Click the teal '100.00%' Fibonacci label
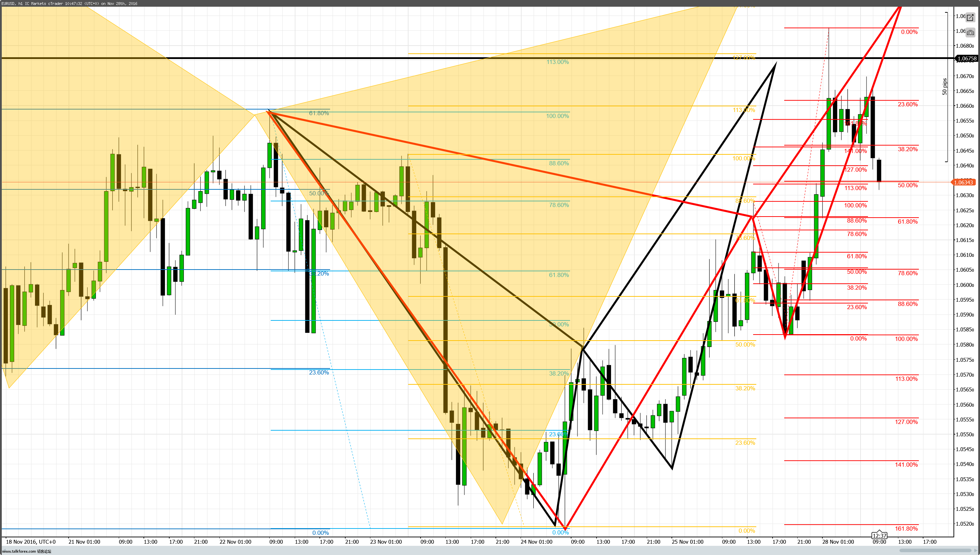The height and width of the screenshot is (555, 980). coord(557,116)
